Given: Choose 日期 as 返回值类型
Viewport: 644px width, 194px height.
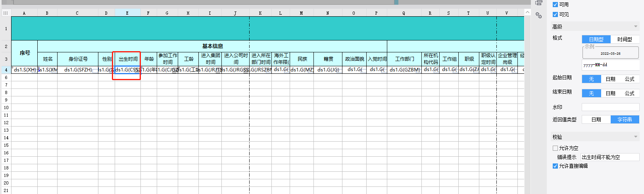Looking at the screenshot, I should click(x=596, y=119).
